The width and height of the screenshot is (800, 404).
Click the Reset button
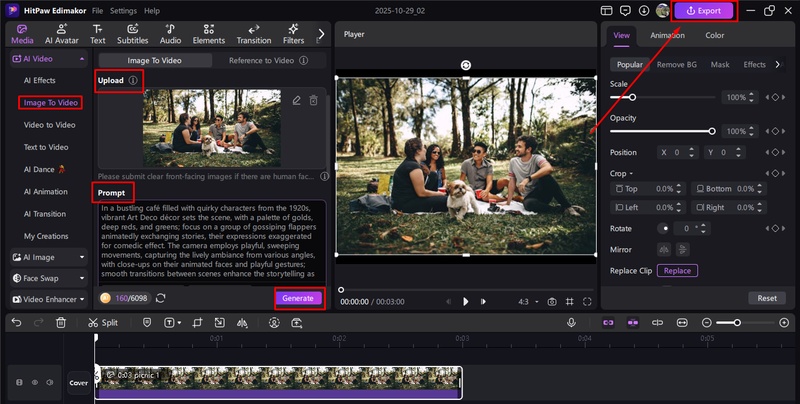[767, 298]
